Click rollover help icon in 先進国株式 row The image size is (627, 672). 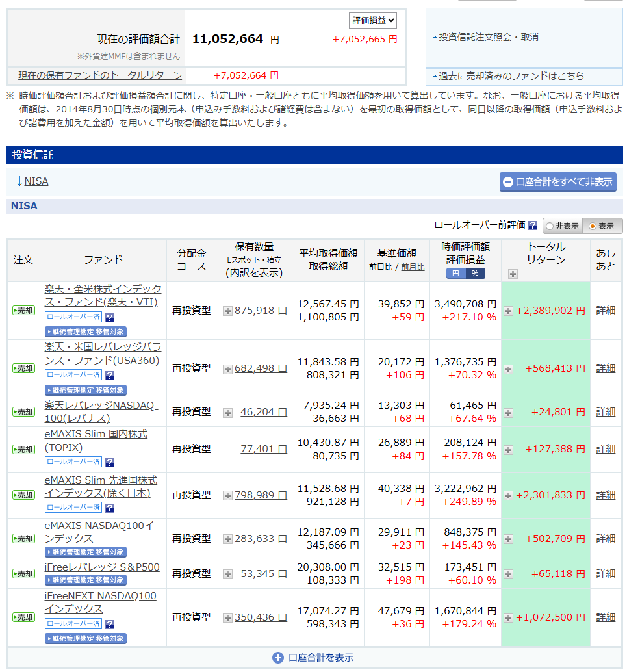coord(110,508)
